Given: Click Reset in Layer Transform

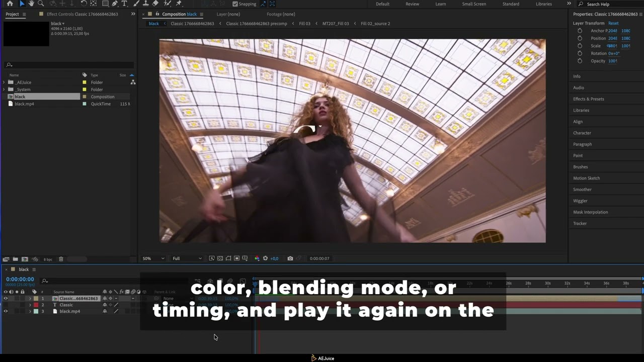Looking at the screenshot, I should tap(613, 23).
